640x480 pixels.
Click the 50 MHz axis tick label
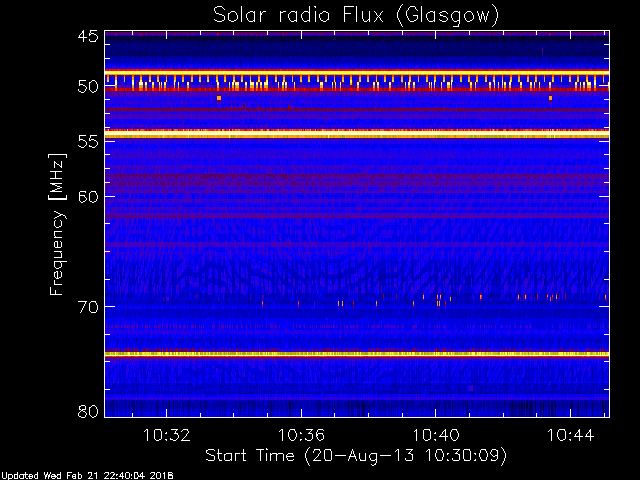click(x=88, y=87)
